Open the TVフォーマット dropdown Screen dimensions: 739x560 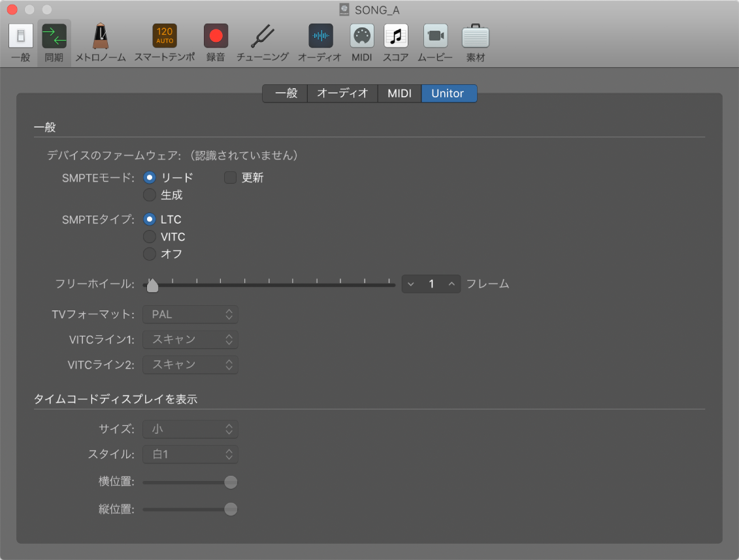[190, 314]
